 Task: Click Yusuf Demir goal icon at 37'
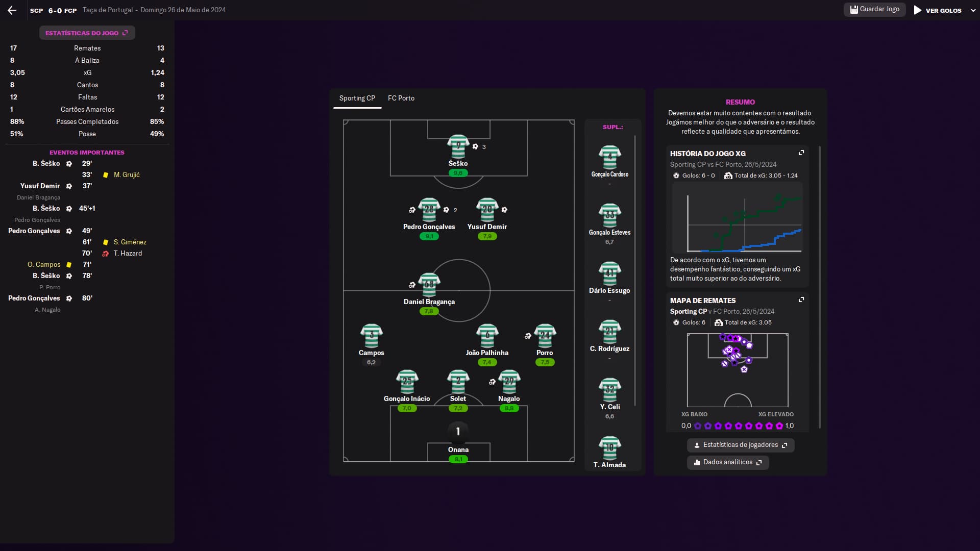pos(69,186)
